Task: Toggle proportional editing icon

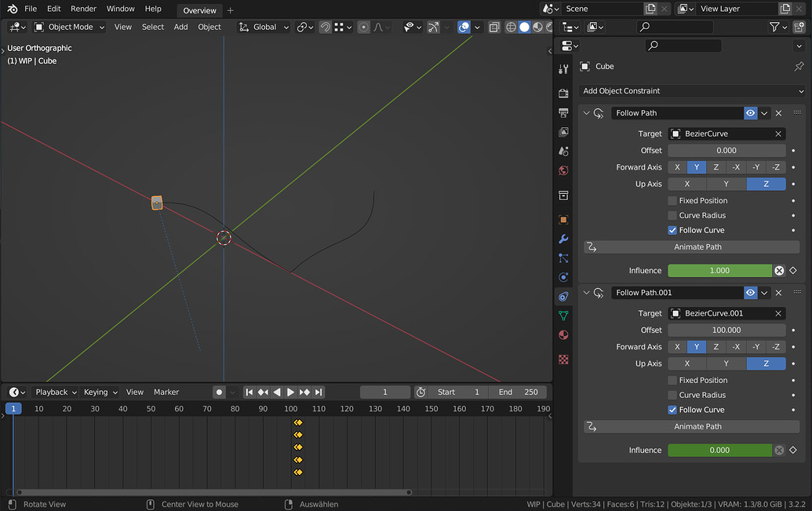Action: pos(363,27)
